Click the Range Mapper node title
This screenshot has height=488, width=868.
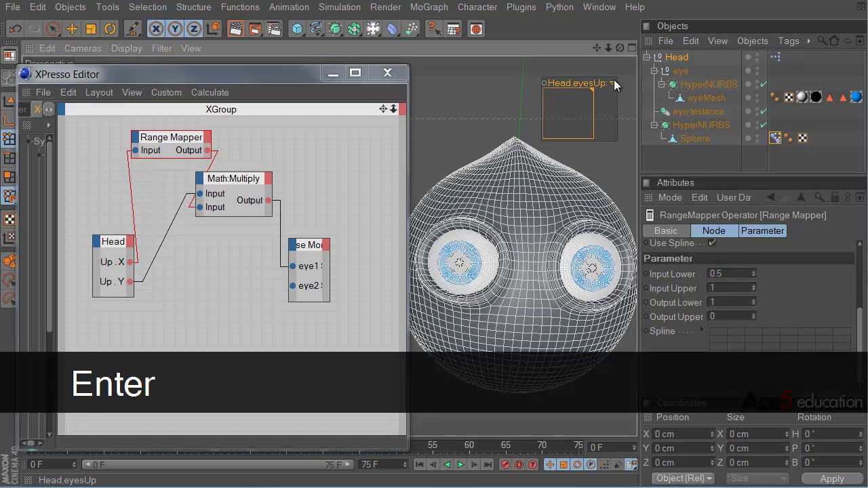pos(171,137)
